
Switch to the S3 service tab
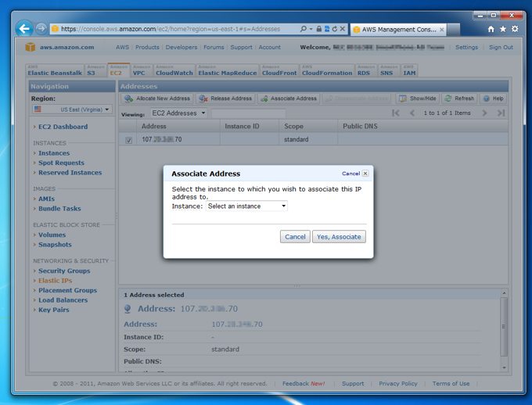[x=95, y=70]
